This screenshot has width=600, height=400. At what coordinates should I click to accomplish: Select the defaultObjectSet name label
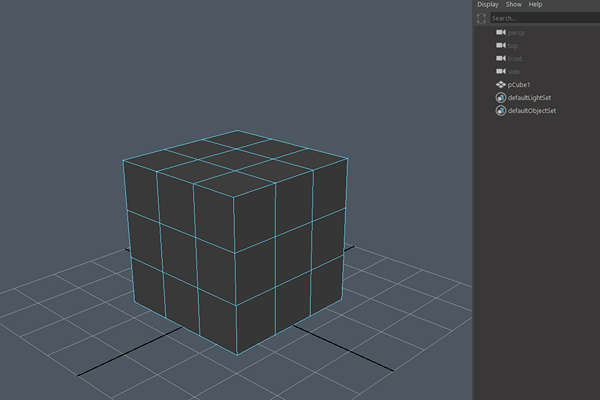[x=532, y=111]
